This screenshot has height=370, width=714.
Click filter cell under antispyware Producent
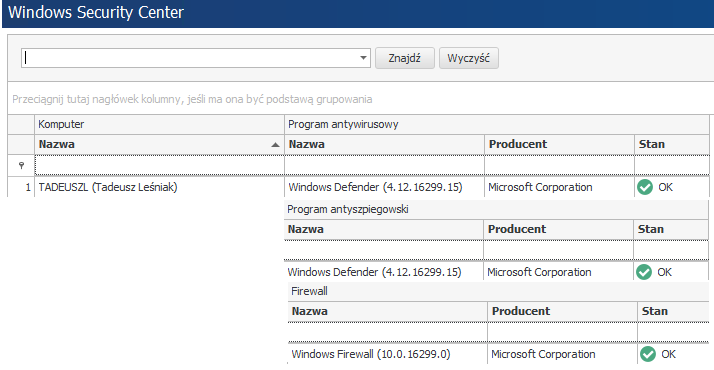click(558, 250)
